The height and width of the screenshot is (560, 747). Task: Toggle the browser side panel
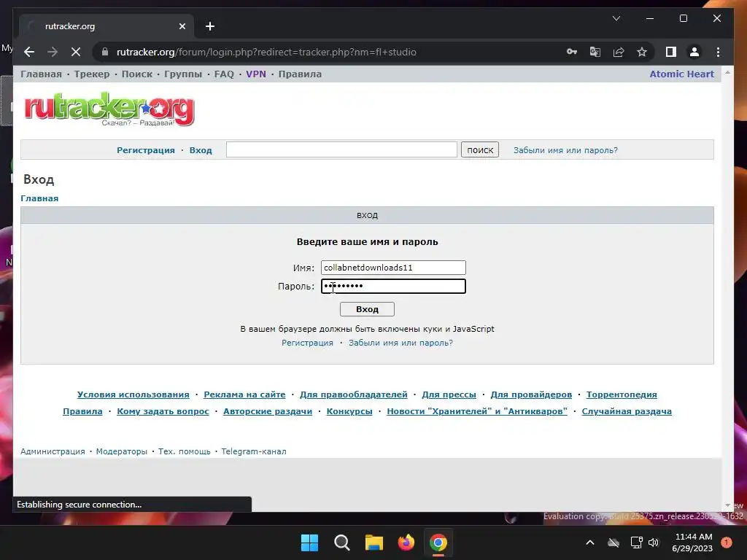point(671,52)
